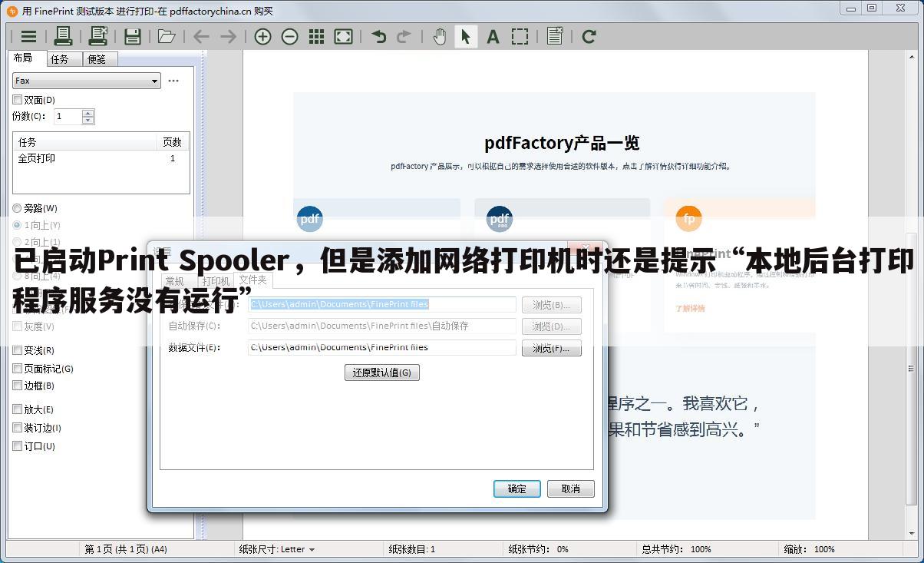Click the undo arrow icon
924x563 pixels.
[x=378, y=36]
